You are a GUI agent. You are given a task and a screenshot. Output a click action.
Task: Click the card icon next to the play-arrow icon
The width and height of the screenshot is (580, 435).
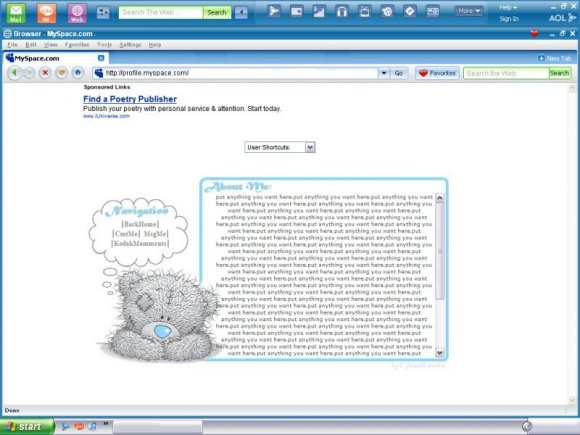[297, 11]
